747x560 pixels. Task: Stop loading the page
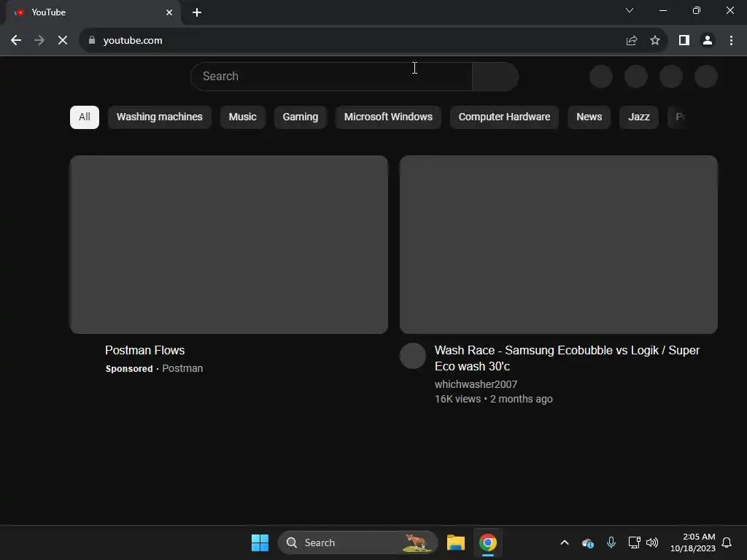[x=63, y=41]
